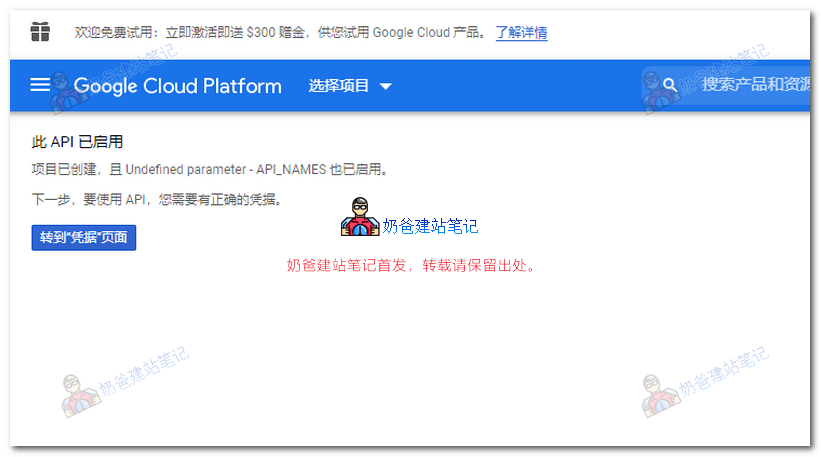Click the 了解详情 link
Image resolution: width=821 pixels, height=457 pixels.
pyautogui.click(x=522, y=32)
